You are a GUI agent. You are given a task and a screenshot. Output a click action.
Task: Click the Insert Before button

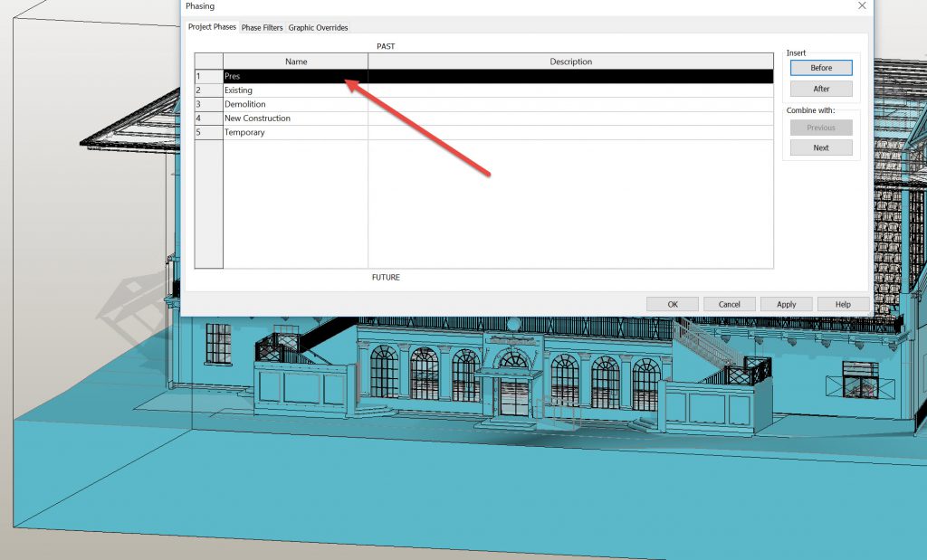point(821,68)
